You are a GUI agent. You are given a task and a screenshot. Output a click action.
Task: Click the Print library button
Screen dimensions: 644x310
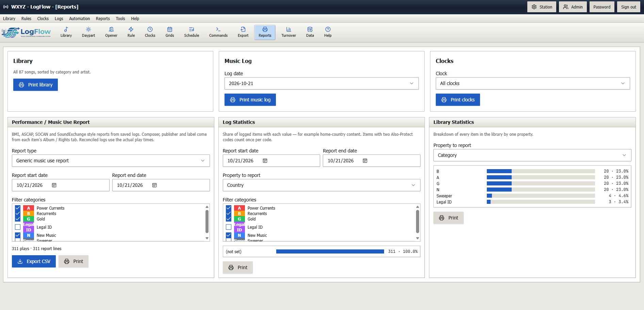[36, 85]
